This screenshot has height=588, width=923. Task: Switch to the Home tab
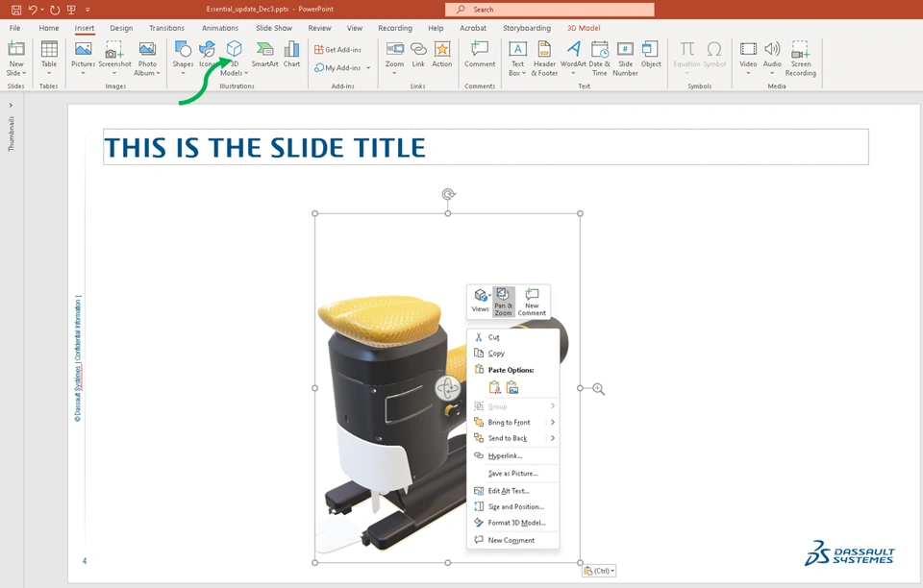click(49, 28)
